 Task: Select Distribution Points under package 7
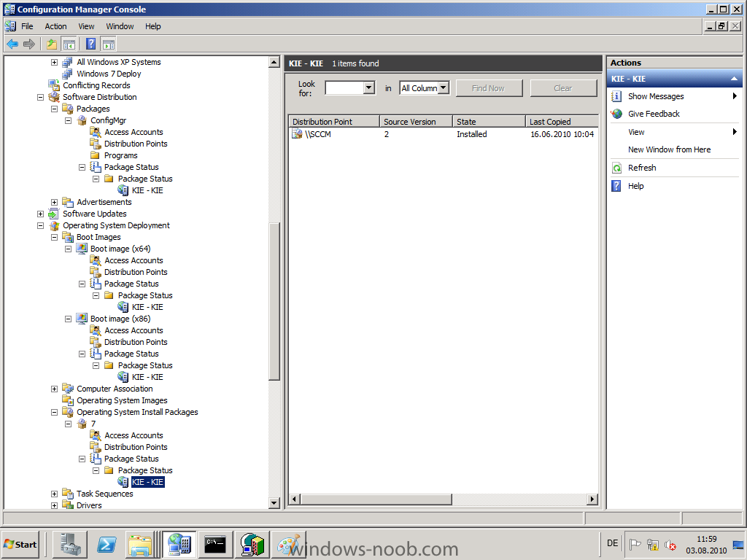coord(136,447)
